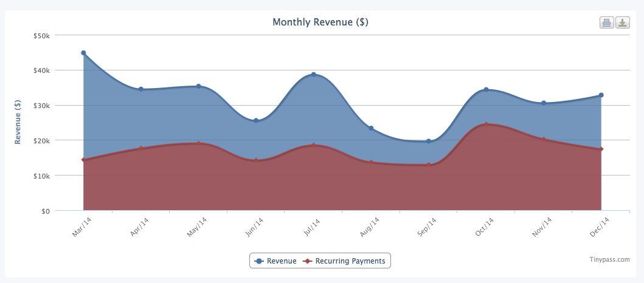Click the Dec/14 Revenue data point
This screenshot has width=644, height=283.
(601, 95)
